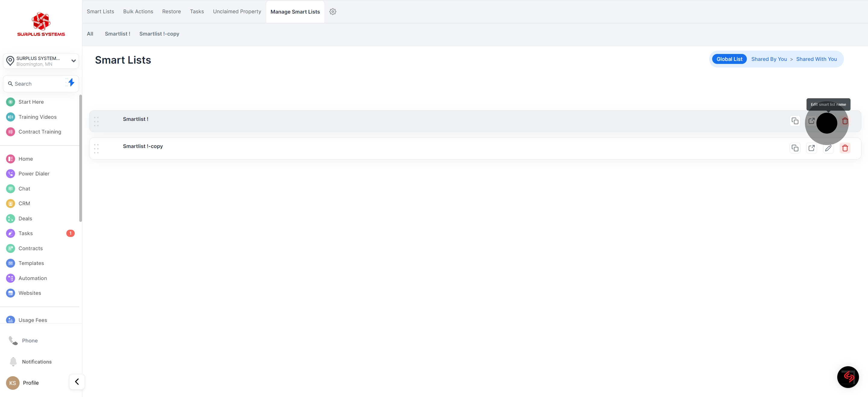Screen dimensions: 868x397
Task: Click pencil edit icon for Smartlist !-copy
Action: tap(828, 148)
